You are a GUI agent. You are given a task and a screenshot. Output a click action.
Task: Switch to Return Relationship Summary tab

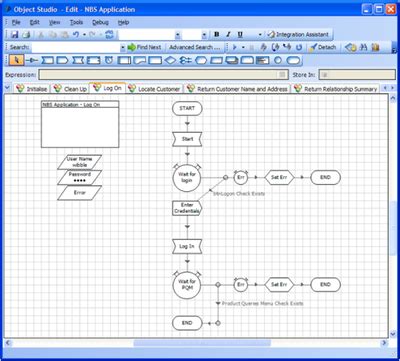(335, 89)
